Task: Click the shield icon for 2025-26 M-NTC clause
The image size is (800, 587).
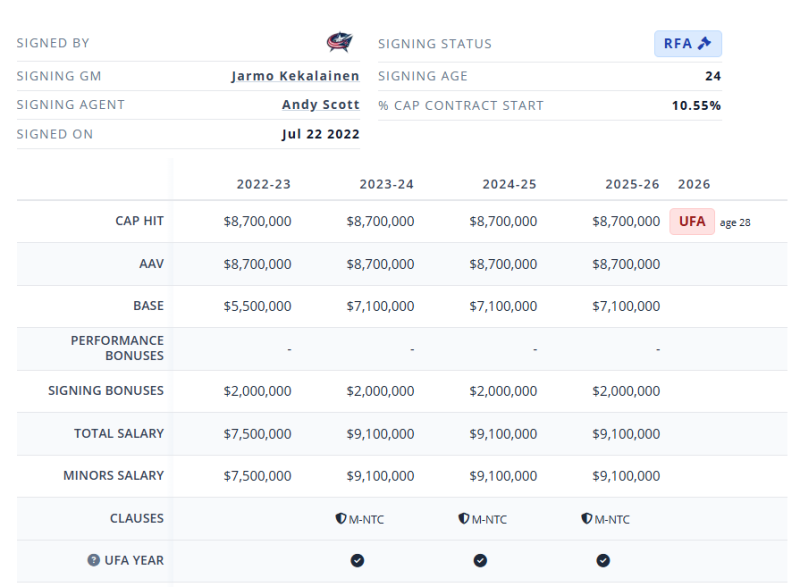Action: (x=586, y=519)
